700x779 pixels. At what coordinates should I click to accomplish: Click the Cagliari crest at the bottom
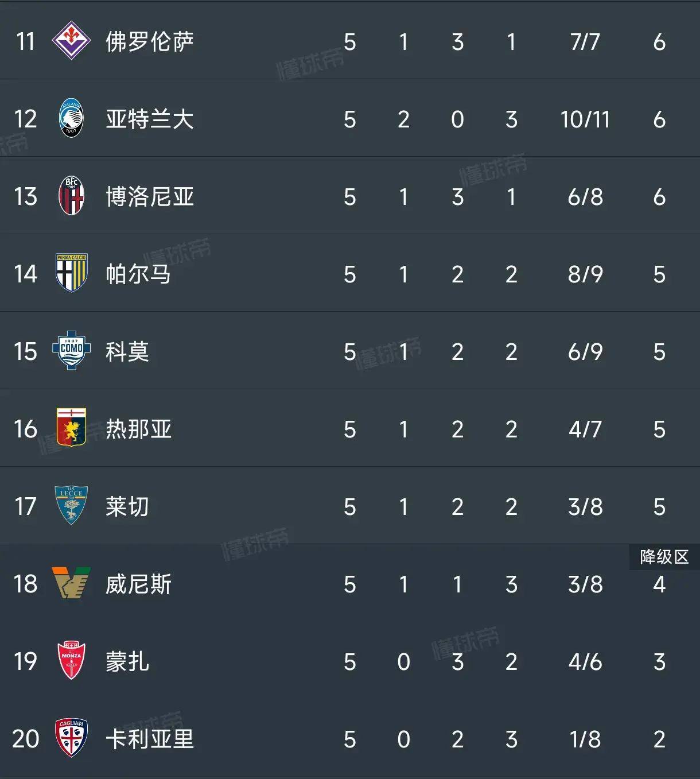point(71,739)
